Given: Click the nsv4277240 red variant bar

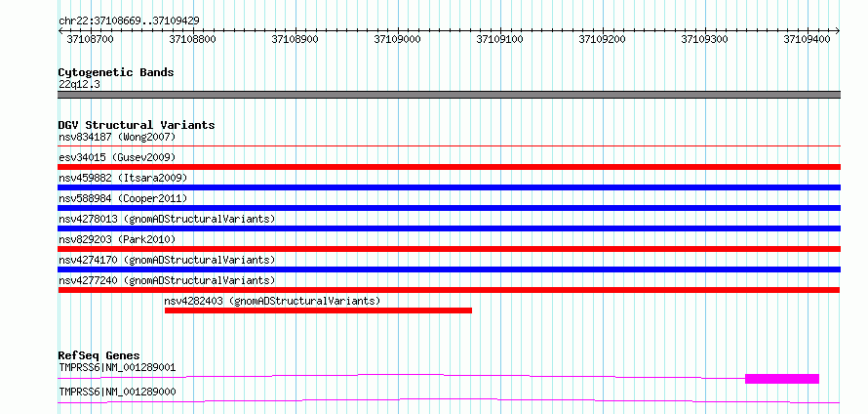Looking at the screenshot, I should [449, 290].
